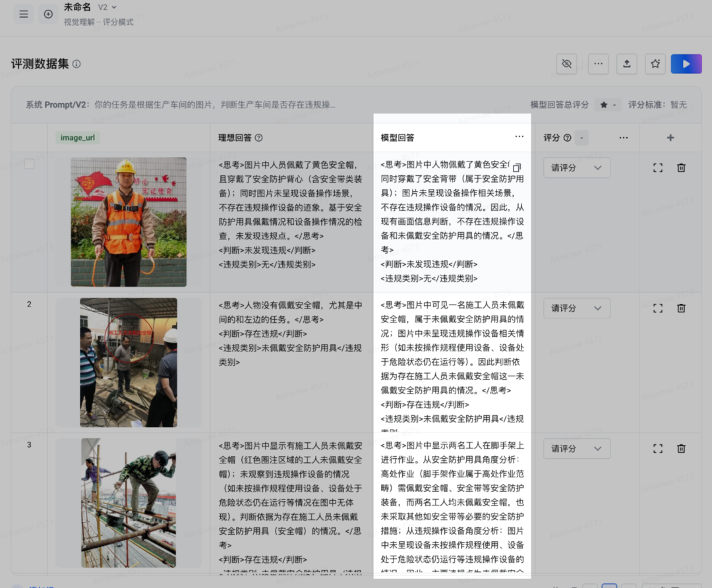Click the 模型回答总评分 star rating selector
The image size is (712, 588).
point(607,105)
